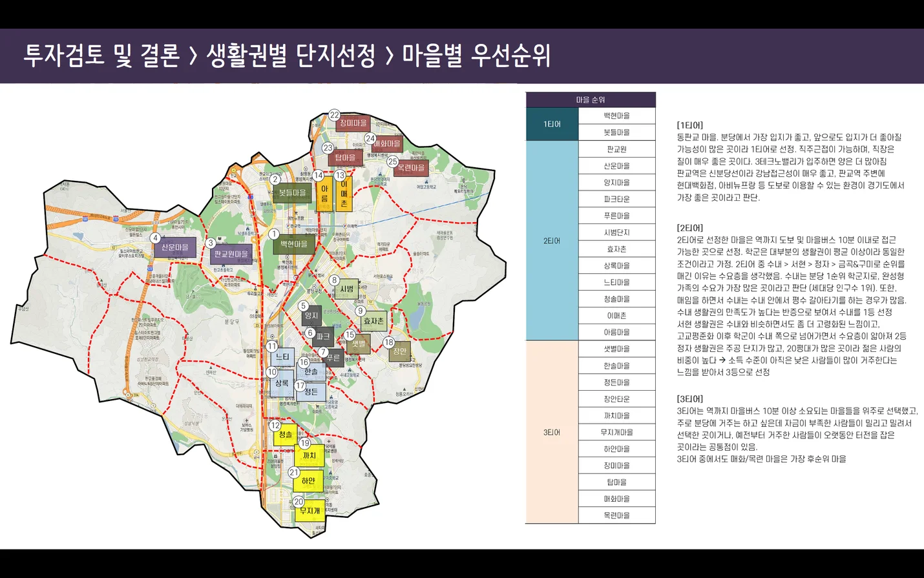Click the 하얀마을 table row

point(617,449)
